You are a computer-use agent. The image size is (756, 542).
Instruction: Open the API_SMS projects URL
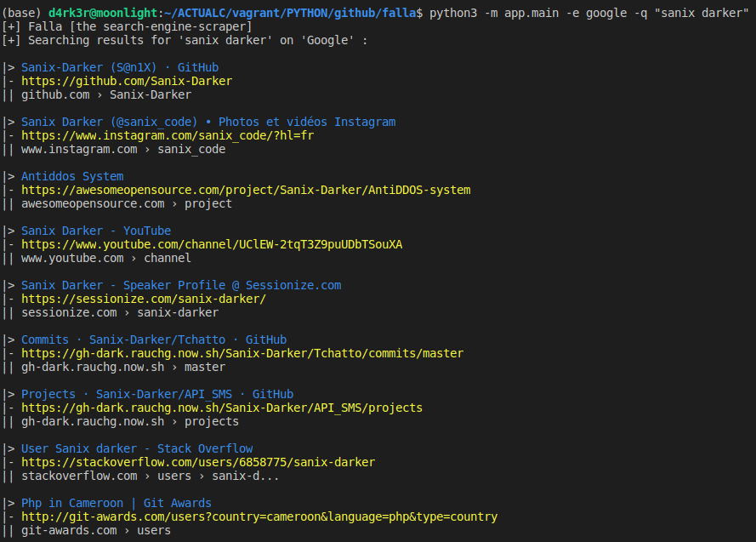pyautogui.click(x=222, y=408)
